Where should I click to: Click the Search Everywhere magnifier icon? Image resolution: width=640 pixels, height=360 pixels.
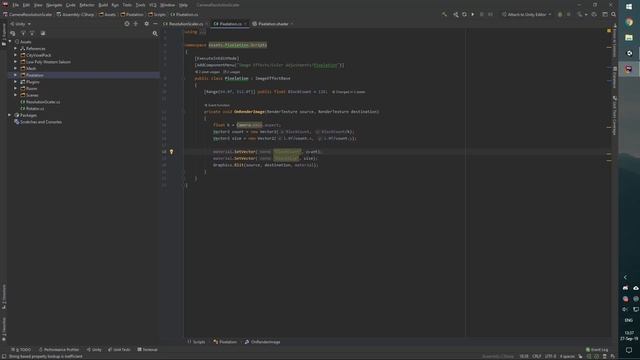[613, 14]
